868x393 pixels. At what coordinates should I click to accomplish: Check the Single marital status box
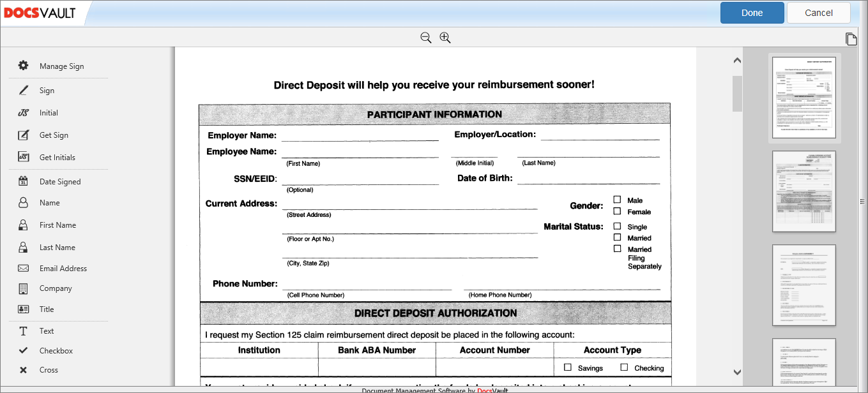(x=617, y=225)
